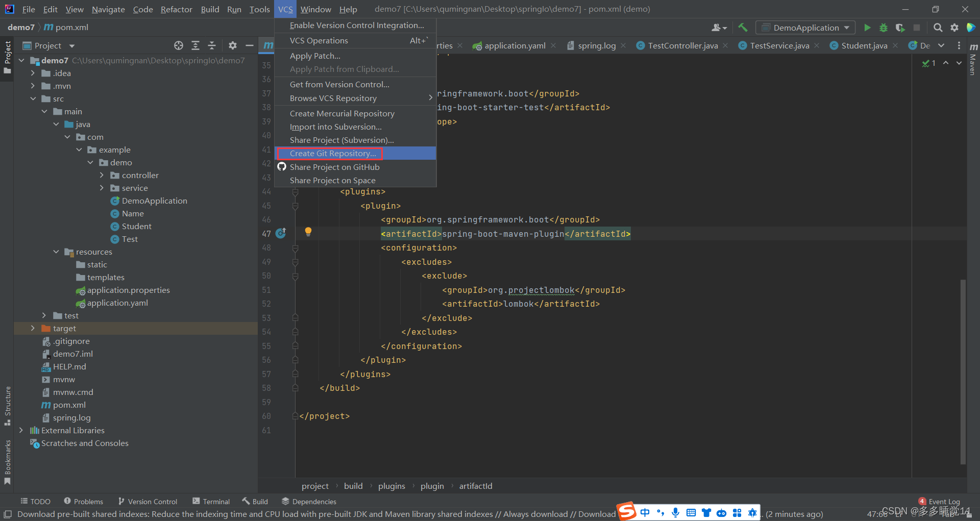980x521 pixels.
Task: Click the yellow intention light bulb
Action: tap(308, 232)
